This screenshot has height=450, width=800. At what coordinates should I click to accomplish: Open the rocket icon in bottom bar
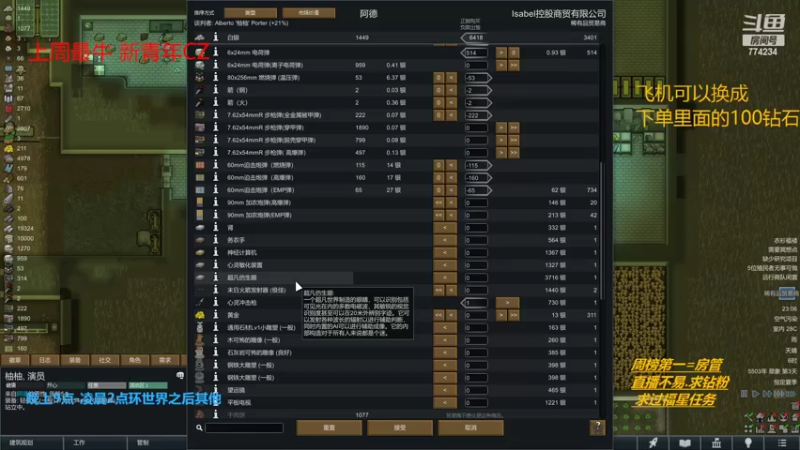[x=653, y=442]
